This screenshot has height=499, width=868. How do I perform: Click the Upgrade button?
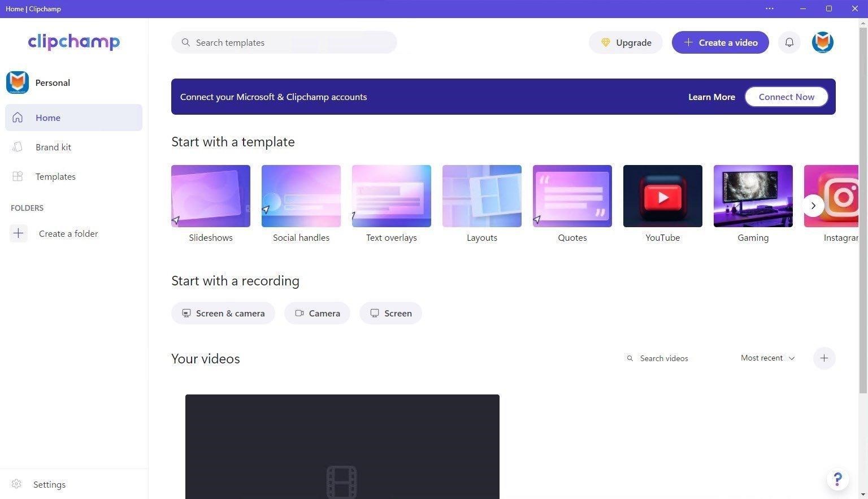(x=626, y=42)
